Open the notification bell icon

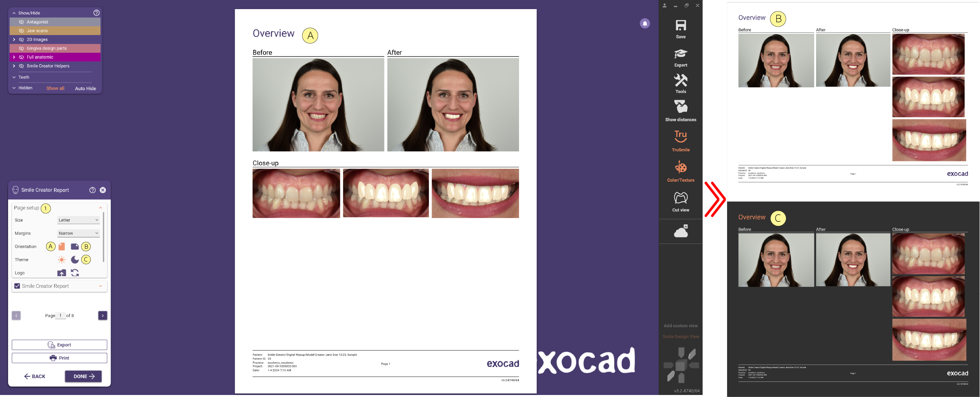click(x=644, y=24)
